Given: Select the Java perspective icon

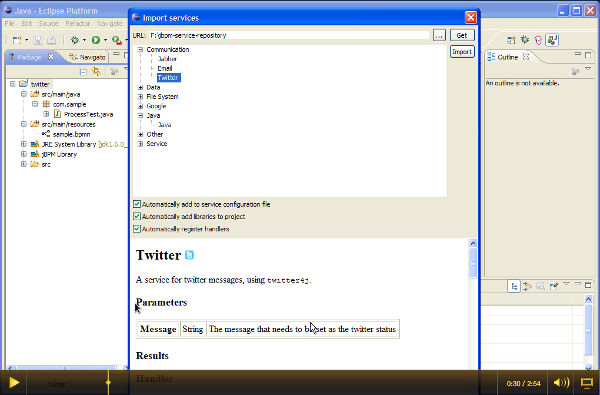Looking at the screenshot, I should click(552, 40).
